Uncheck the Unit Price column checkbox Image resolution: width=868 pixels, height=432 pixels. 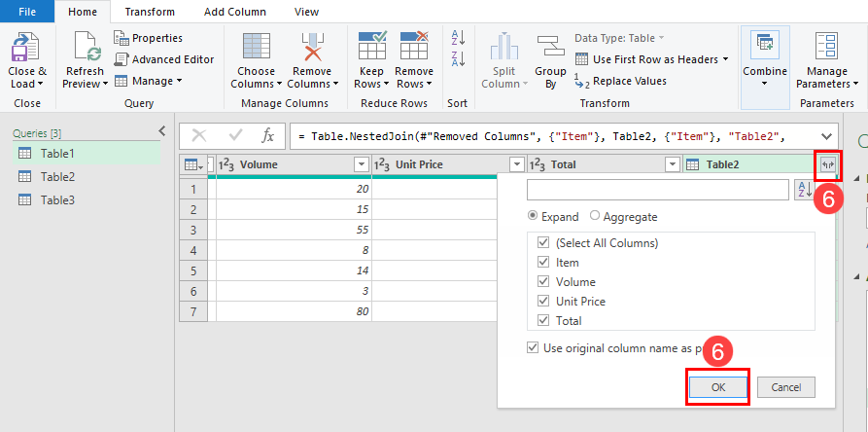(x=543, y=302)
